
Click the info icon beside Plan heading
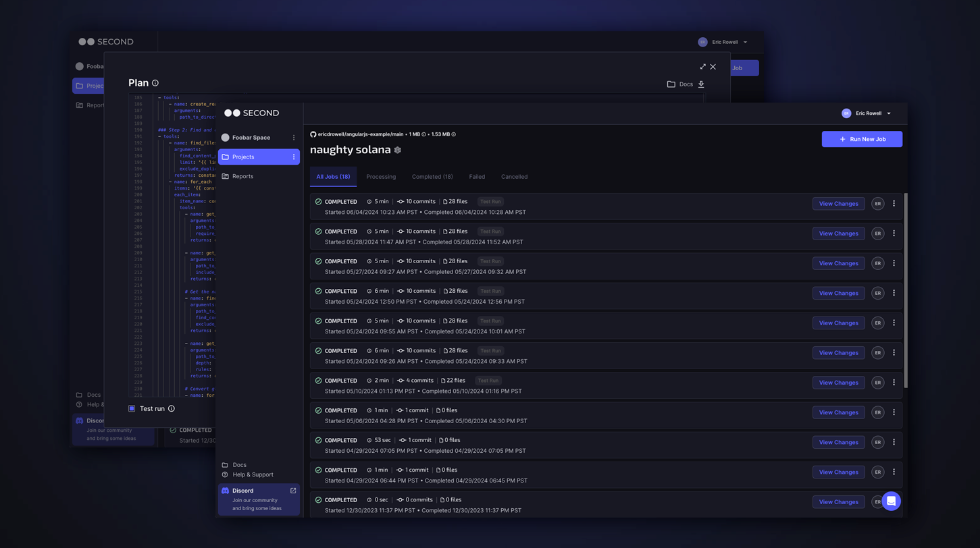(155, 83)
